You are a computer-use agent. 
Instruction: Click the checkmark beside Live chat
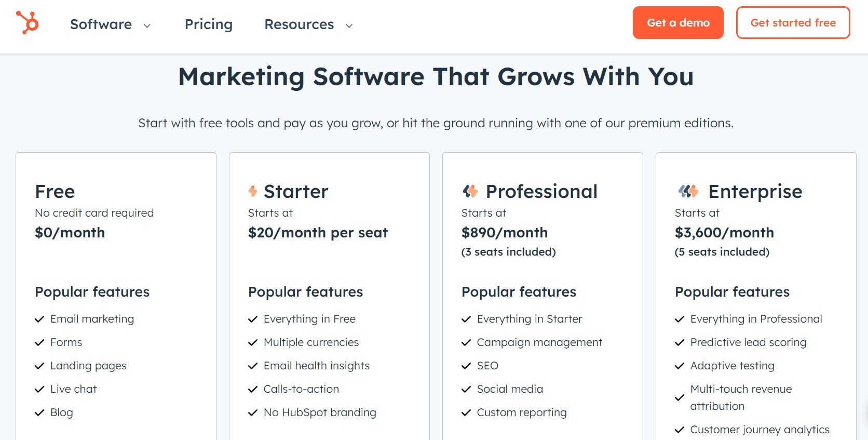[39, 389]
